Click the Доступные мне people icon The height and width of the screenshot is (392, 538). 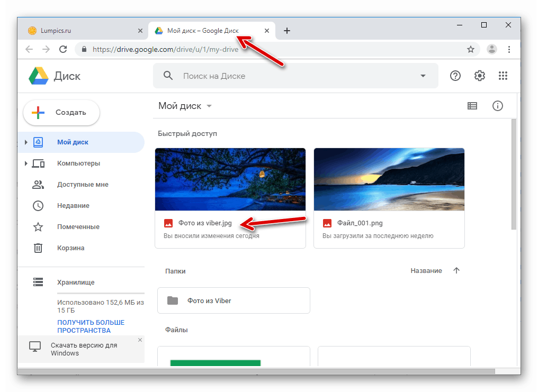pyautogui.click(x=38, y=185)
